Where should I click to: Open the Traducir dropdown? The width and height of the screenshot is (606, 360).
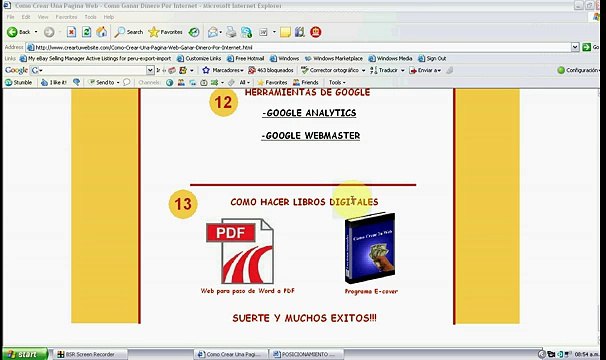[402, 70]
